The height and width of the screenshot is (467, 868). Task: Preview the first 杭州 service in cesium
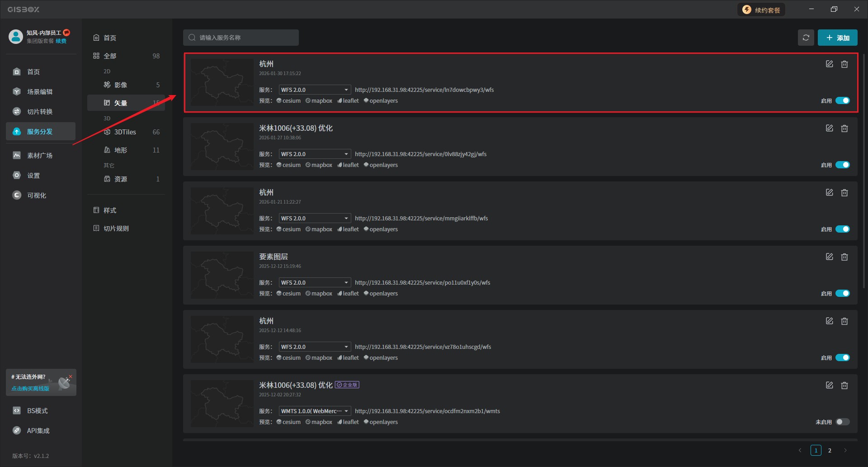[288, 101]
